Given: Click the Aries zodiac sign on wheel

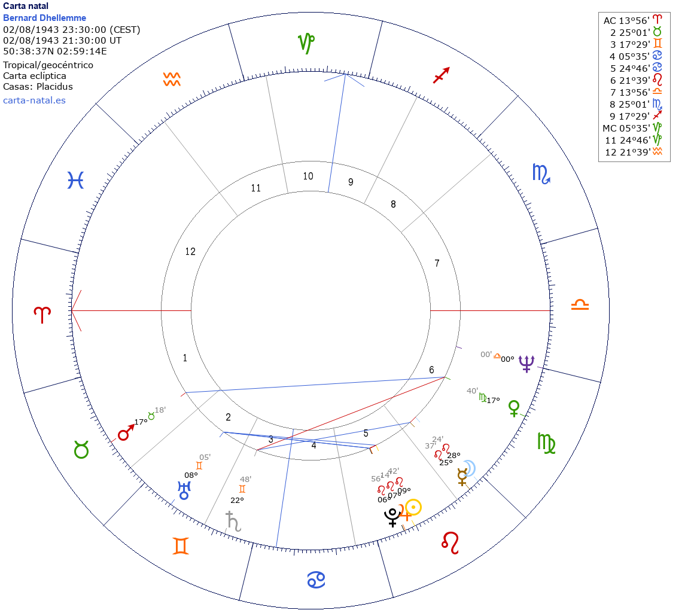Looking at the screenshot, I should [42, 315].
